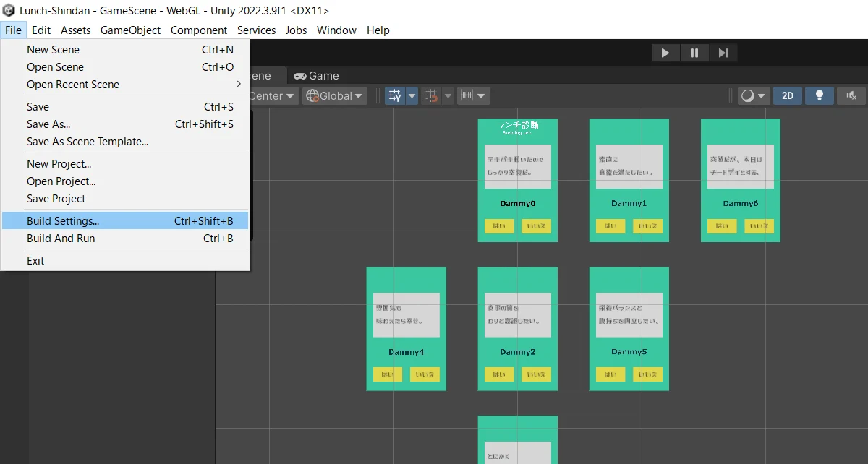The width and height of the screenshot is (868, 464).
Task: Select the Dammy4 card in scene
Action: [407, 329]
